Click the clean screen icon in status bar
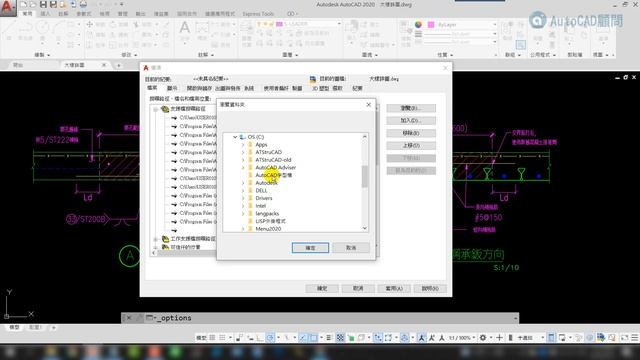 pos(624,338)
